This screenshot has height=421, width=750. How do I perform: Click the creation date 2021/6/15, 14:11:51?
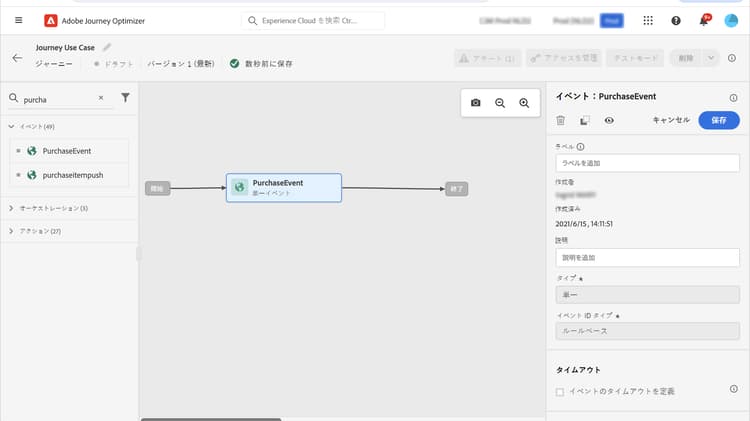pos(584,223)
